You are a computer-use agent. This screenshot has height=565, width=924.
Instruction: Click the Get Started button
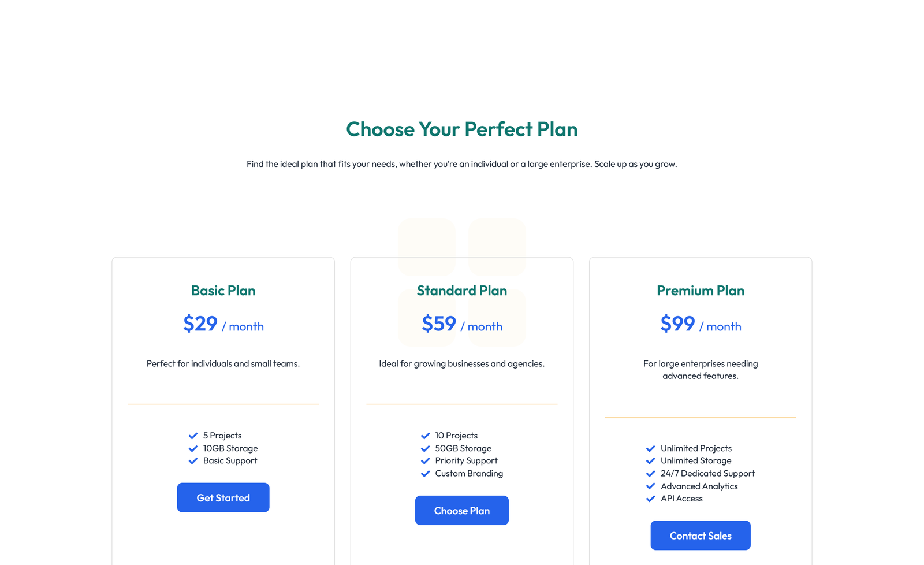pos(223,497)
